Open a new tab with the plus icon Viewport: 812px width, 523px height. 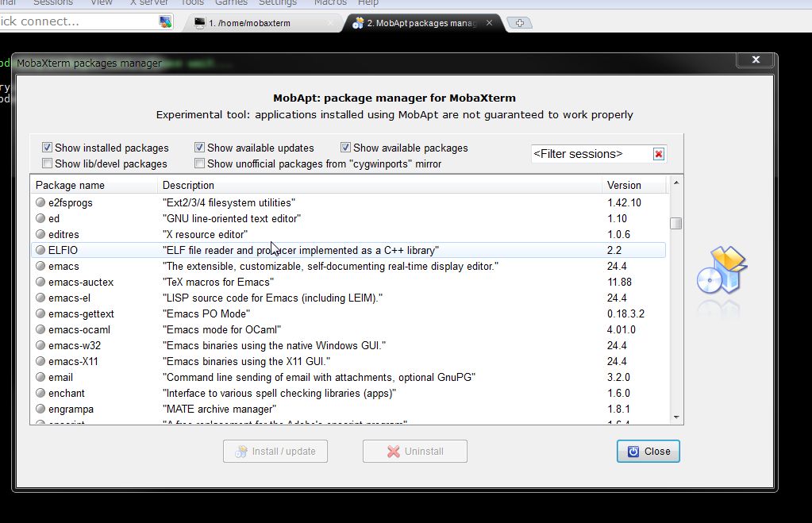pos(520,23)
